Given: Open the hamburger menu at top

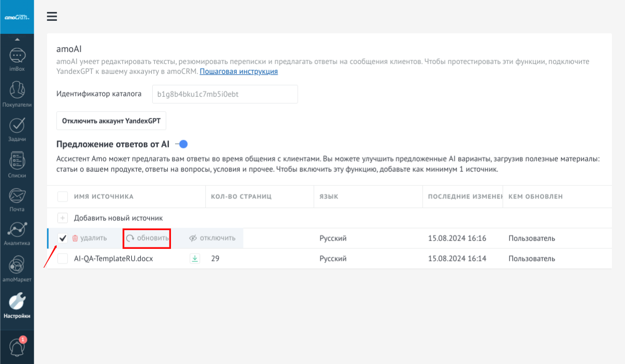Looking at the screenshot, I should (x=52, y=17).
